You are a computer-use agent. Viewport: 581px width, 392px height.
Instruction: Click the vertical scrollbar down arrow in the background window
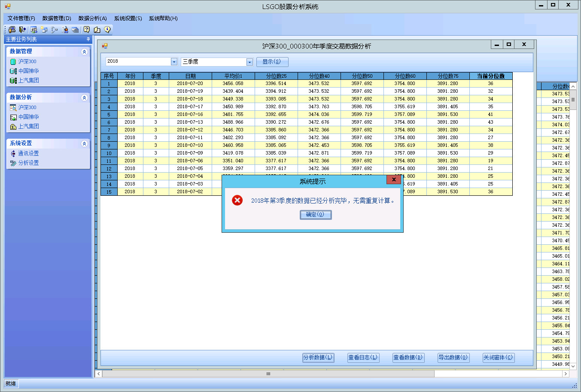coord(573,366)
